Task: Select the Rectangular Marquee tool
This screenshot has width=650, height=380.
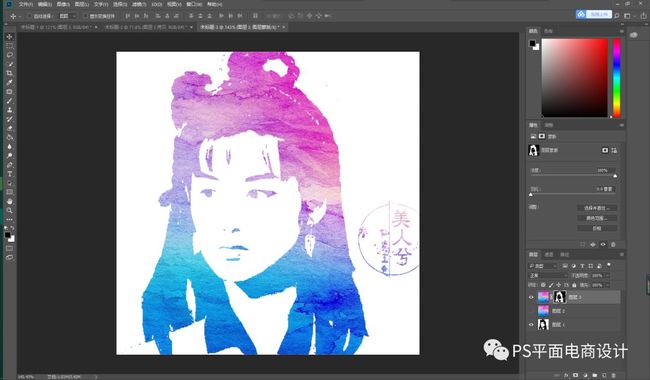Action: (10, 46)
